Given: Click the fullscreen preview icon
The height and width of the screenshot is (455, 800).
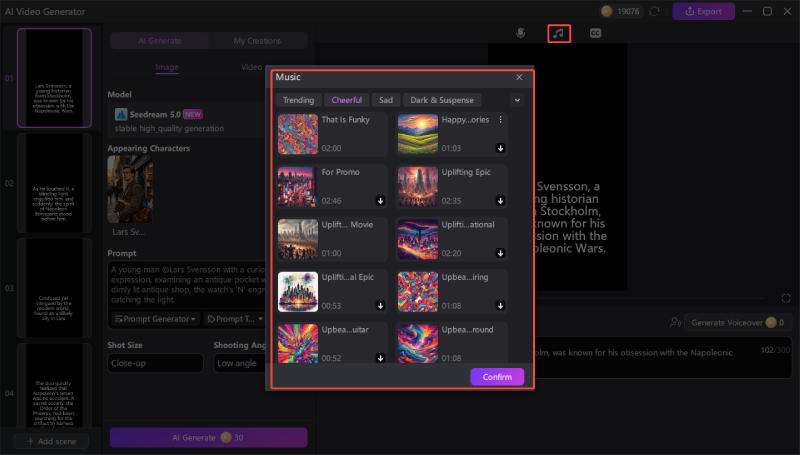Looking at the screenshot, I should click(788, 299).
